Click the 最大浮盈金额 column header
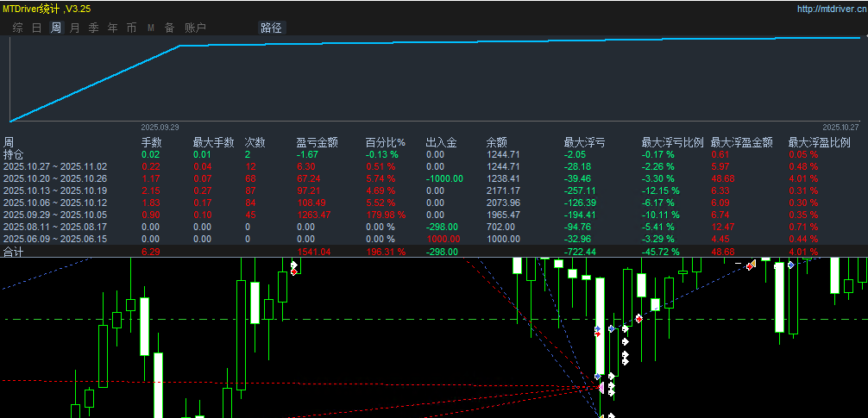 coord(741,143)
